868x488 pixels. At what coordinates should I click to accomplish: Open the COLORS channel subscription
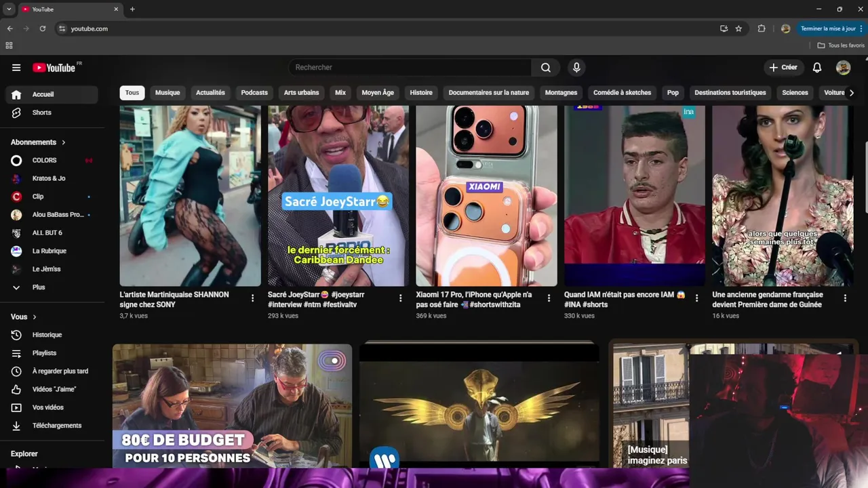52,160
